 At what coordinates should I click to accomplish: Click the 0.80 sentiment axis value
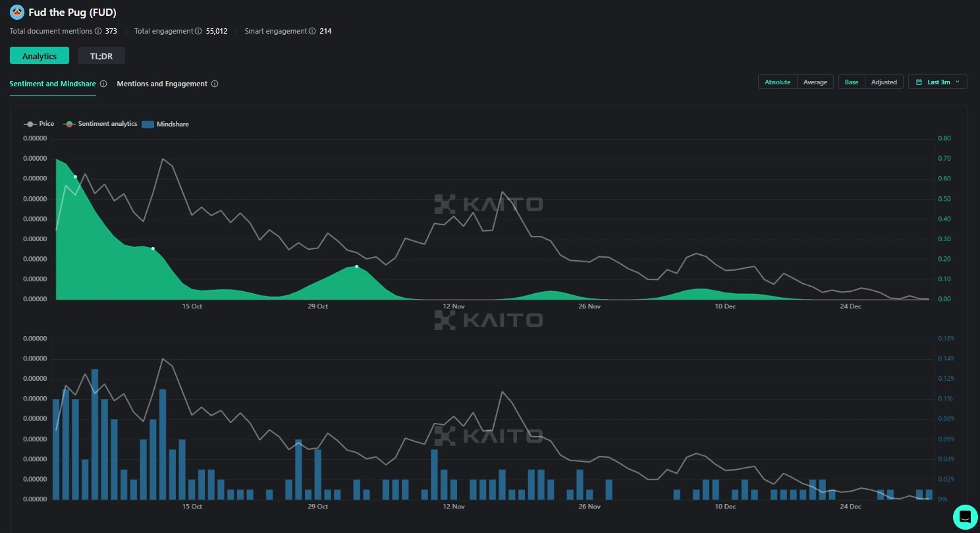point(944,138)
